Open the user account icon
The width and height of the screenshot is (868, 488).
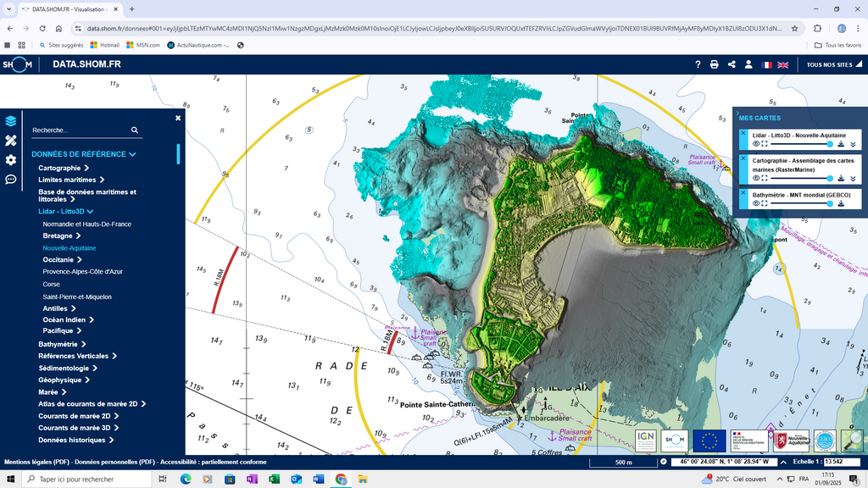[748, 64]
